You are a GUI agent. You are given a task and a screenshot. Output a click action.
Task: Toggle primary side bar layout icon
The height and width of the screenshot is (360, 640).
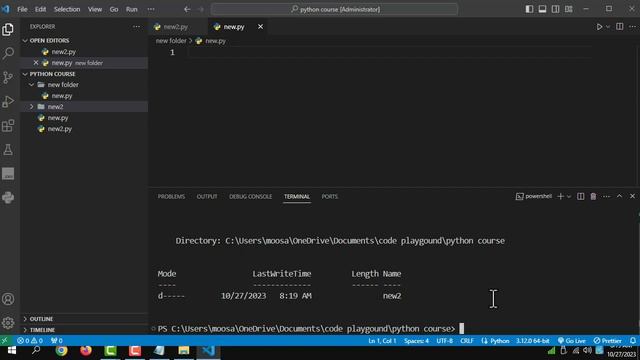(x=529, y=9)
